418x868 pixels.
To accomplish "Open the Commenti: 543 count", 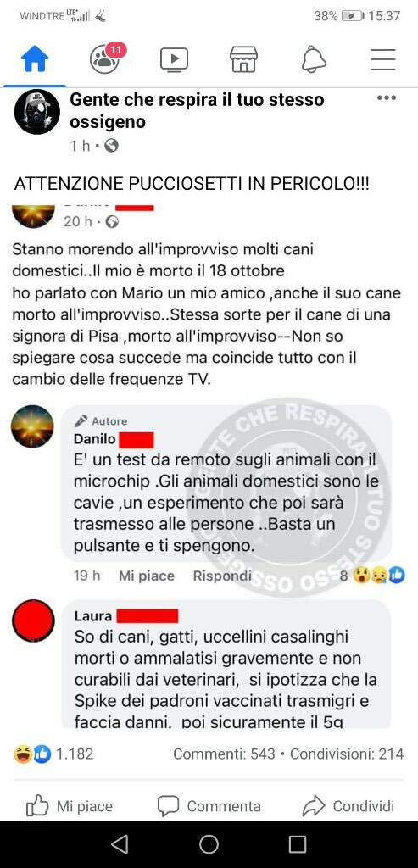I will point(224,754).
